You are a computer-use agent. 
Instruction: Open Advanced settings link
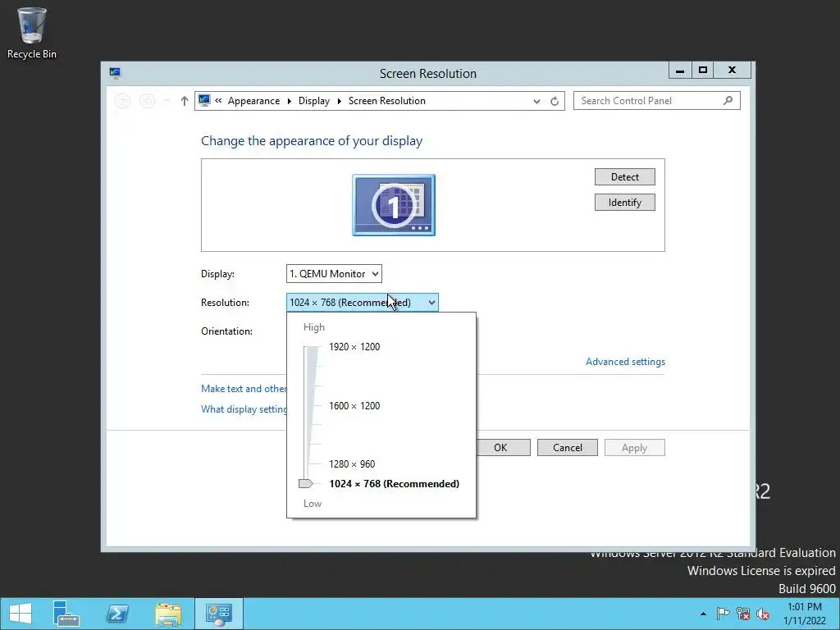click(625, 362)
